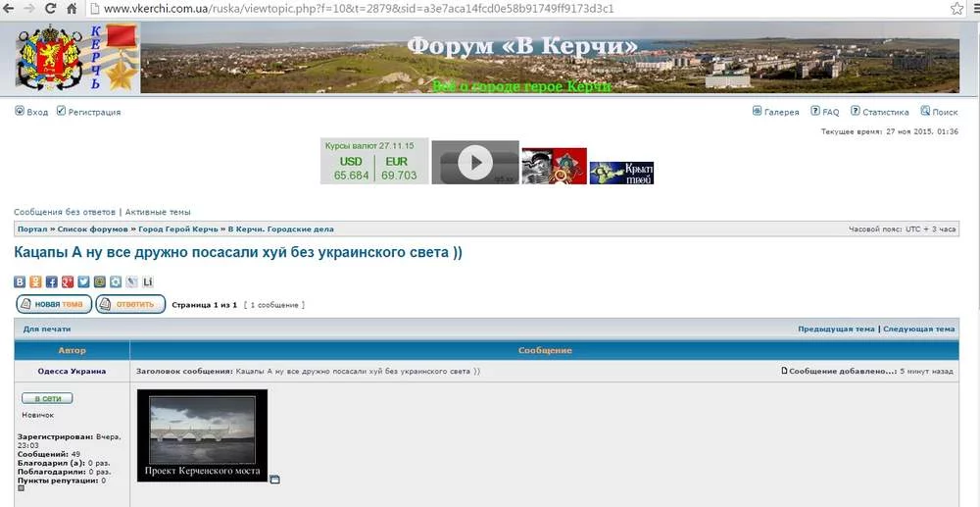Image resolution: width=980 pixels, height=507 pixels.
Task: Open browser home page icon
Action: (72, 9)
